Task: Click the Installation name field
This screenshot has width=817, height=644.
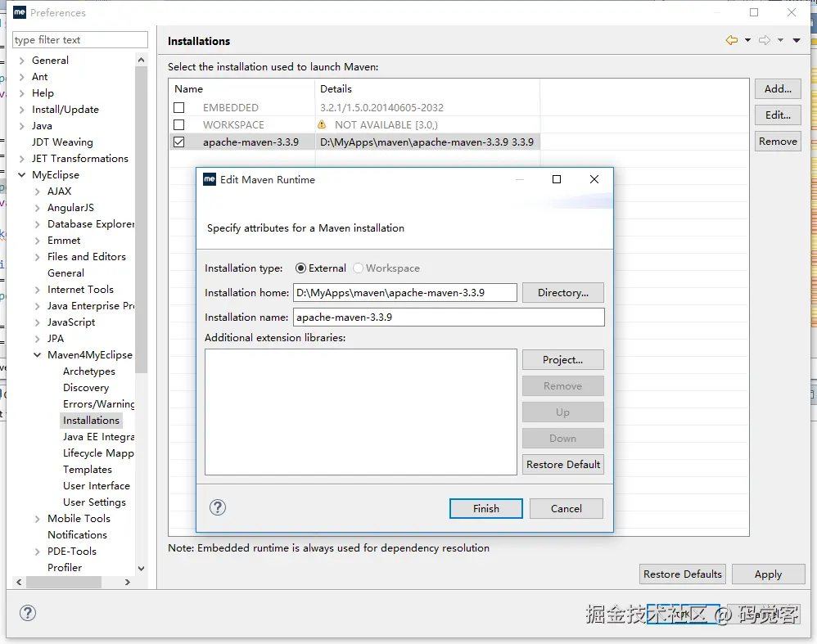Action: pyautogui.click(x=449, y=317)
